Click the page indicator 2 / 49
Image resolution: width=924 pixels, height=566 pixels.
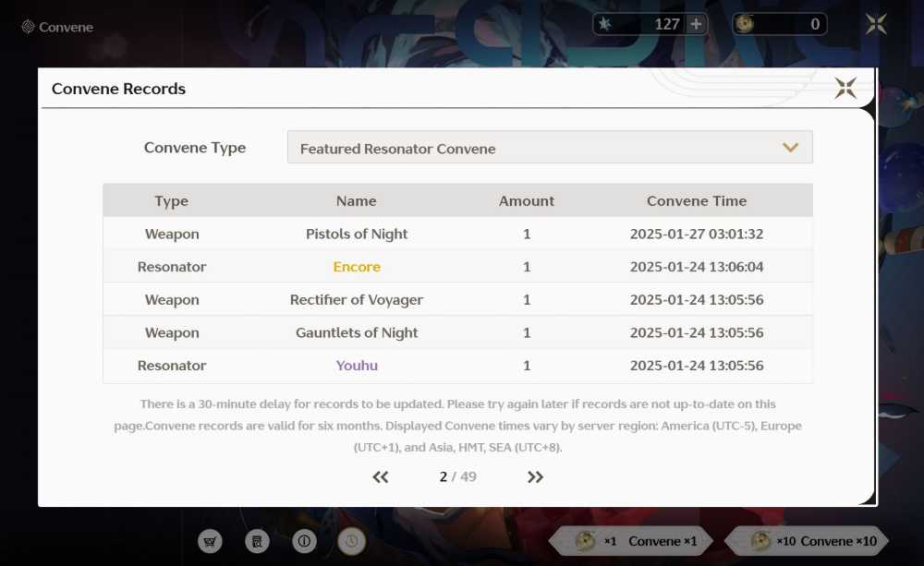(x=458, y=476)
